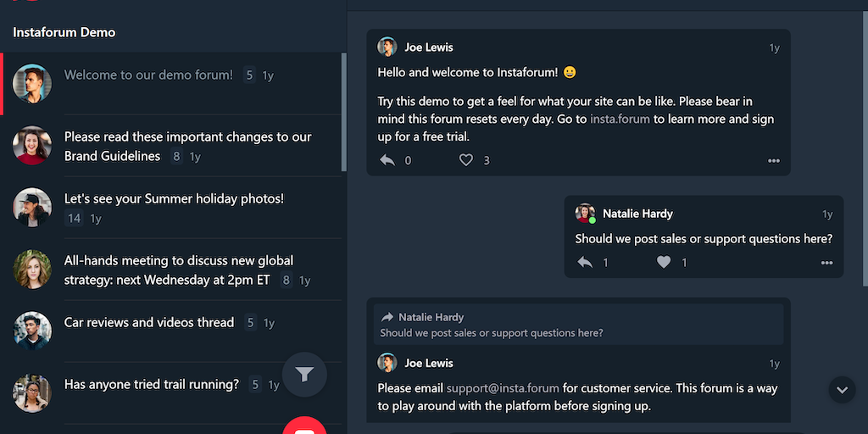The height and width of the screenshot is (434, 868).
Task: Like Joe Lewis's welcome post with the heart
Action: pos(465,160)
